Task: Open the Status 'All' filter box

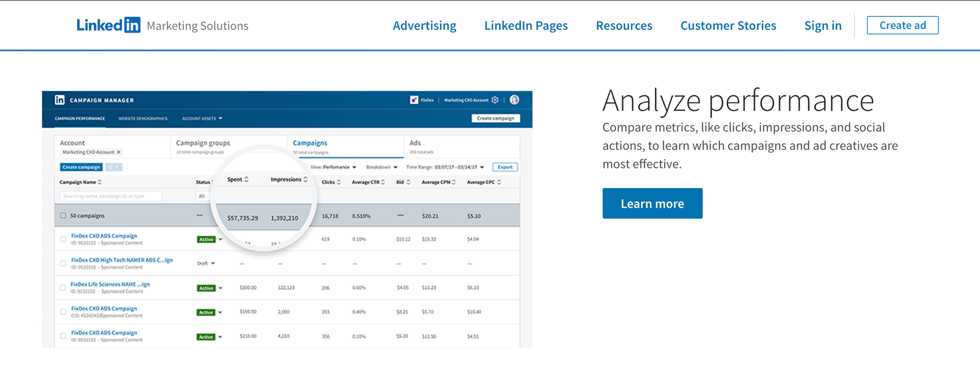Action: [x=203, y=196]
